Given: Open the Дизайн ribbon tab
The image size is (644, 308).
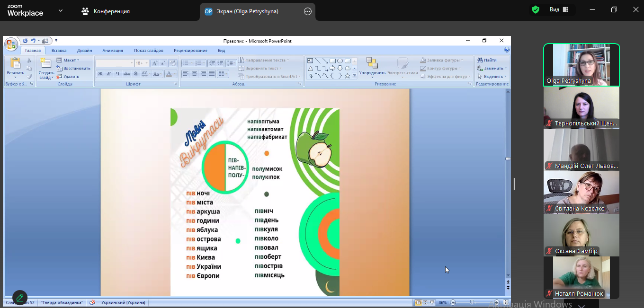Looking at the screenshot, I should point(85,51).
